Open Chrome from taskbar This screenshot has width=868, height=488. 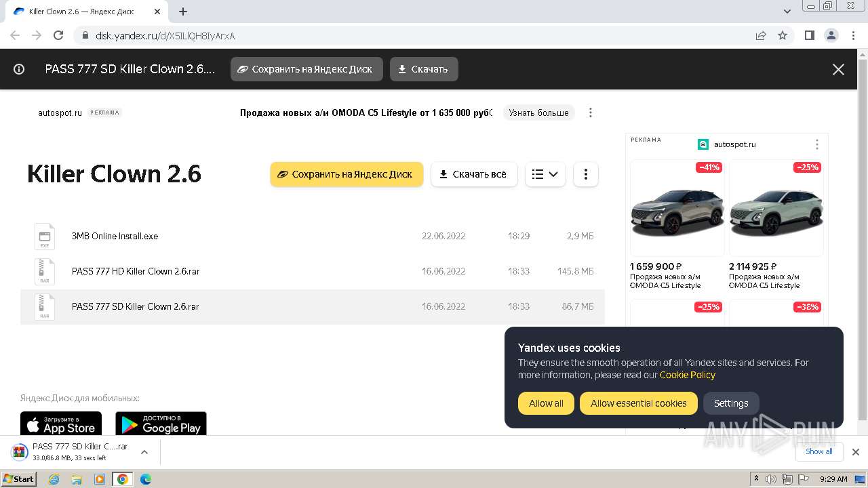[x=122, y=479]
